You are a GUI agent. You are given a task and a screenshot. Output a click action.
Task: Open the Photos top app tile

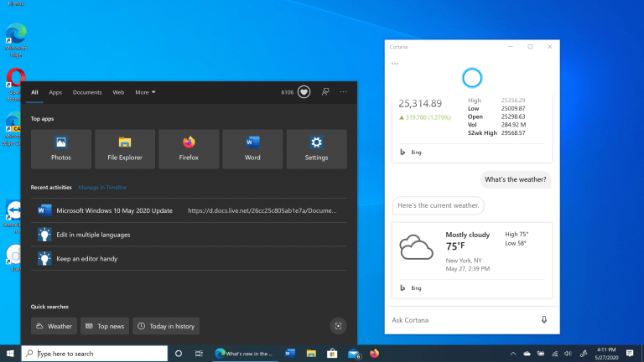click(x=60, y=149)
